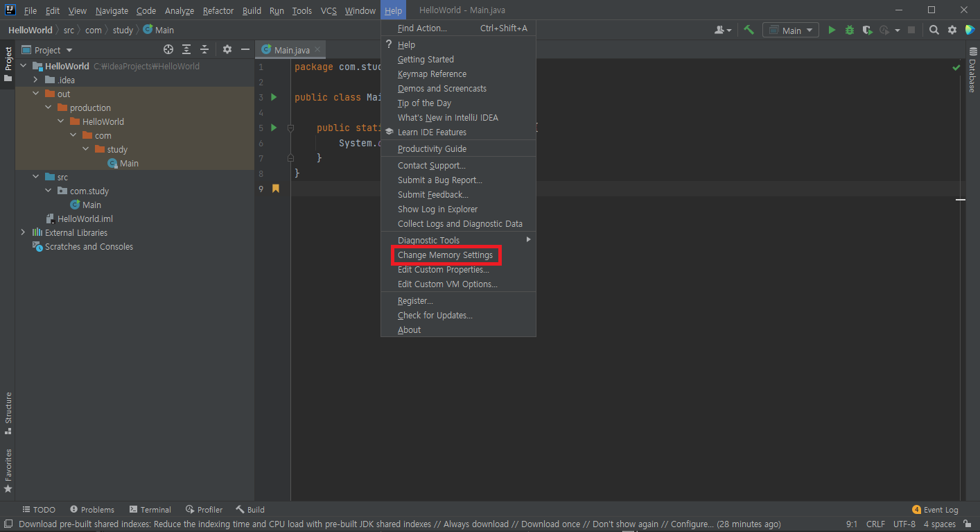Click 9:1 cursor position in status bar

click(852, 524)
